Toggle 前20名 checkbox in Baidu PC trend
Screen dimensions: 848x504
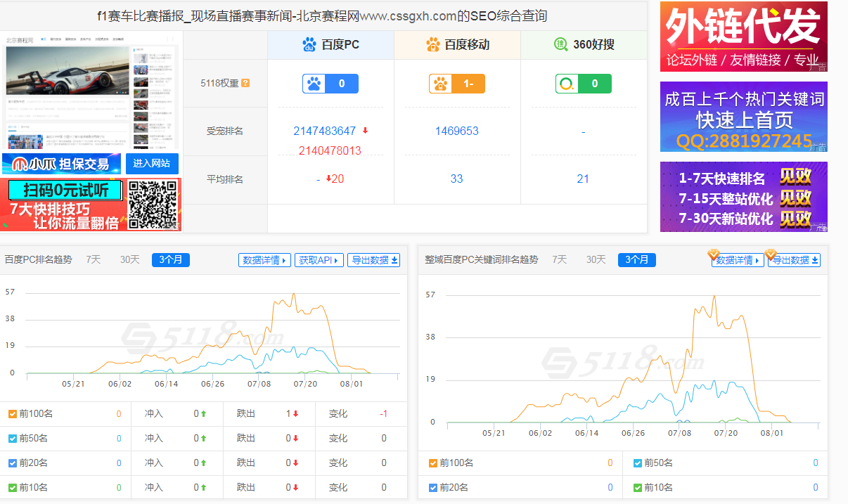coord(13,463)
